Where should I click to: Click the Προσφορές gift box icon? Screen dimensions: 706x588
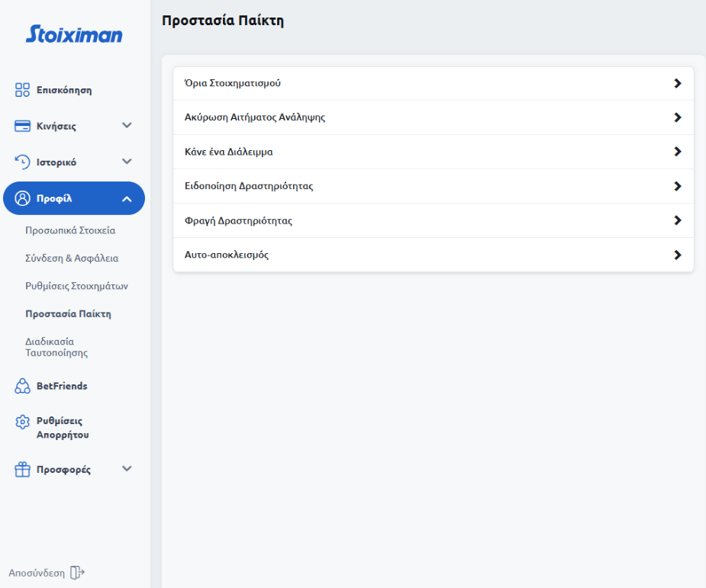tap(22, 470)
